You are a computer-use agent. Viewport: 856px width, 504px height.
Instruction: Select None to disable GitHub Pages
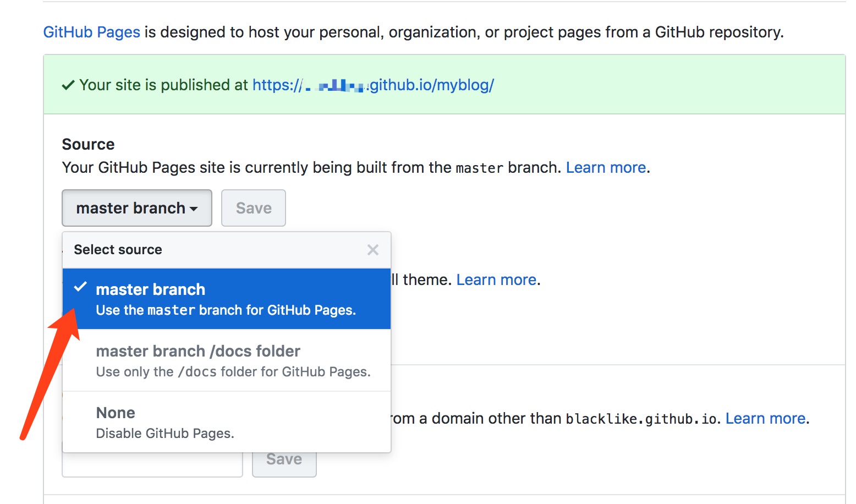227,422
